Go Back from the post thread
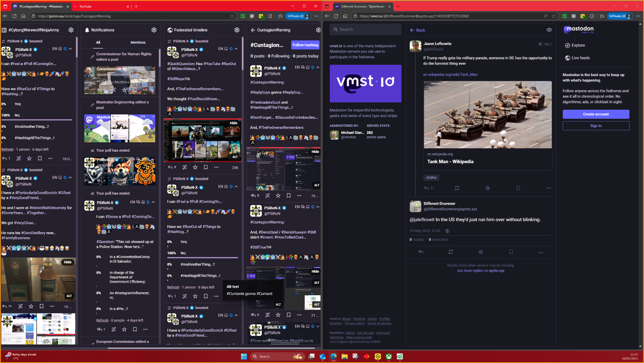This screenshot has height=363, width=644. tap(417, 30)
